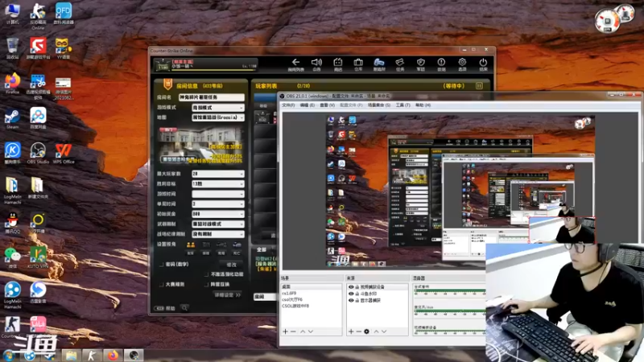
Task: Open the map dropdown showing Grossia
Action: pyautogui.click(x=217, y=117)
